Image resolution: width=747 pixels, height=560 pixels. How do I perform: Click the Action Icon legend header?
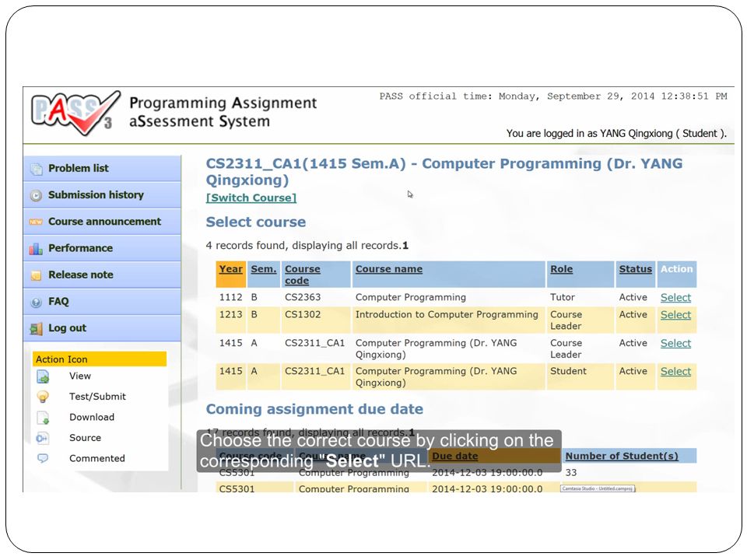[100, 359]
